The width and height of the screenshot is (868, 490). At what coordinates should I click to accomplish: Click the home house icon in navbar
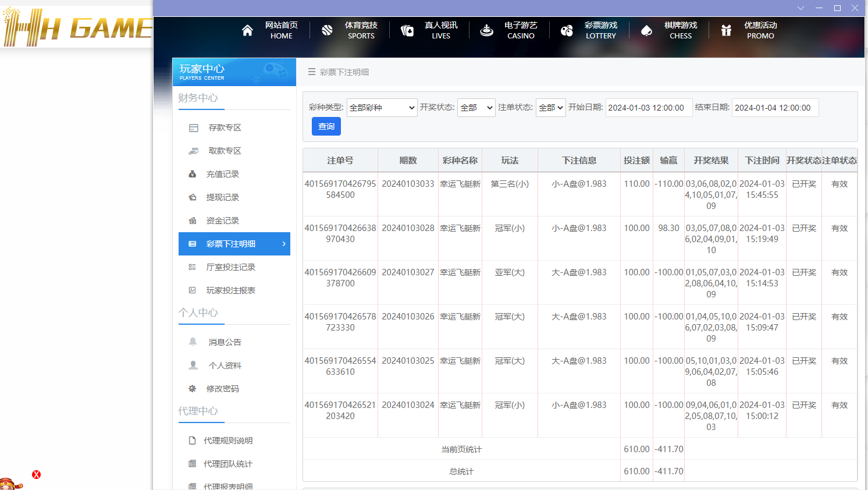[247, 30]
